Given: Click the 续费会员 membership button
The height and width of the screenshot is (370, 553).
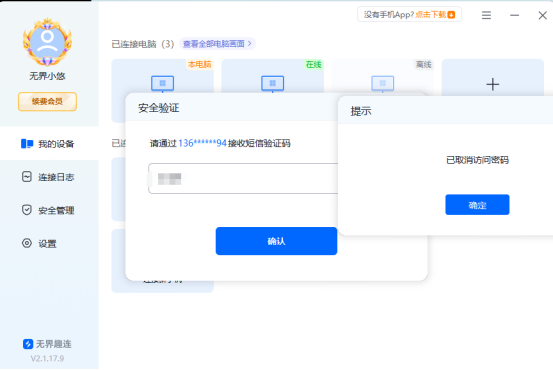Looking at the screenshot, I should [47, 102].
